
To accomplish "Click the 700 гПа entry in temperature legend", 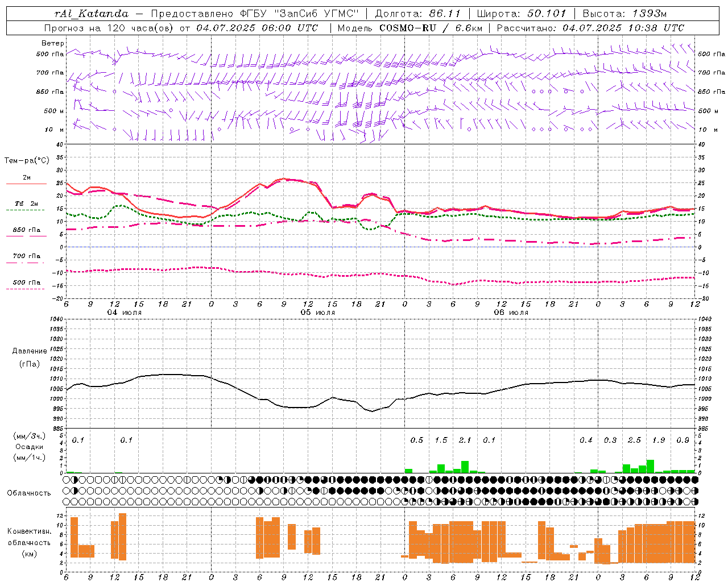I will pos(27,256).
